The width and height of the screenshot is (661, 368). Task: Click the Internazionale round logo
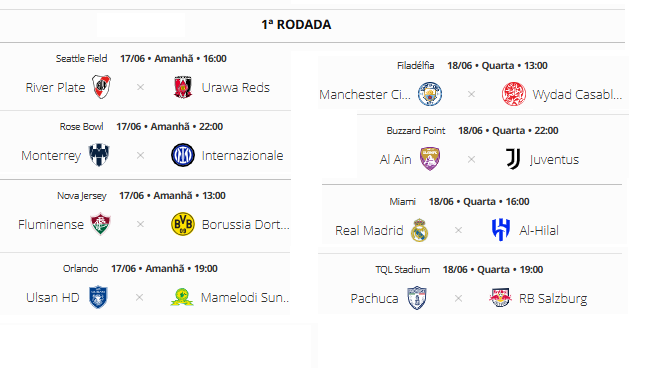tap(183, 155)
